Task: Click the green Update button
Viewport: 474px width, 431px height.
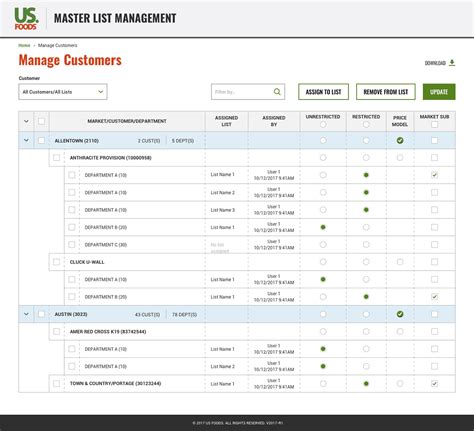Action: 439,92
